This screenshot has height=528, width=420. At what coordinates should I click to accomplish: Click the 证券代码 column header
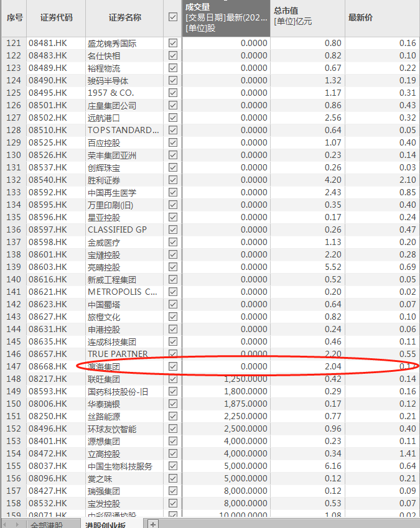56,17
